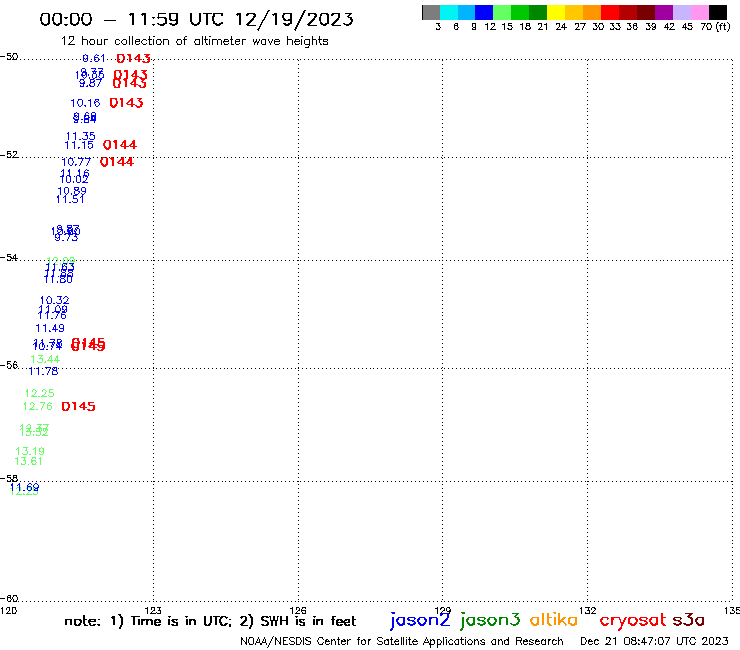This screenshot has height=650, width=740.
Task: Click the wave height value 8.61
Action: (93, 59)
